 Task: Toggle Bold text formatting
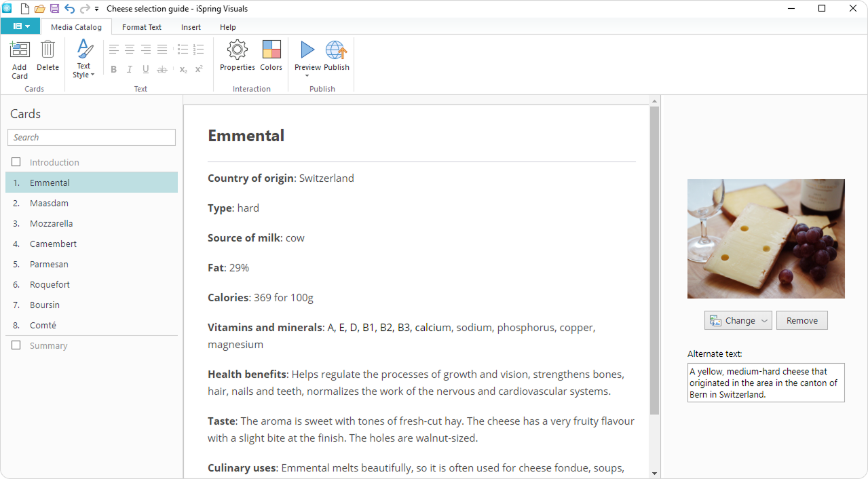(113, 69)
